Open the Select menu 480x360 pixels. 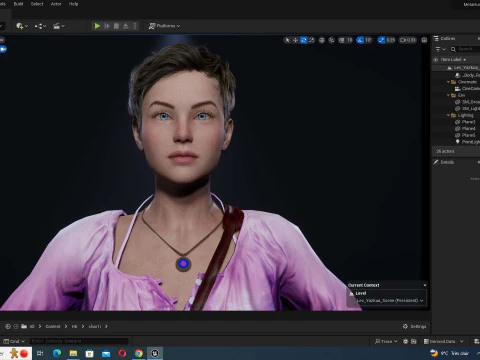pyautogui.click(x=37, y=4)
